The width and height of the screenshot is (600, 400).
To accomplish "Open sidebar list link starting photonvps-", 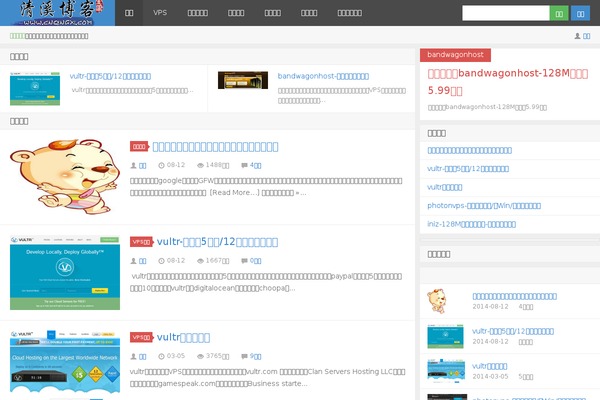I will coord(484,206).
